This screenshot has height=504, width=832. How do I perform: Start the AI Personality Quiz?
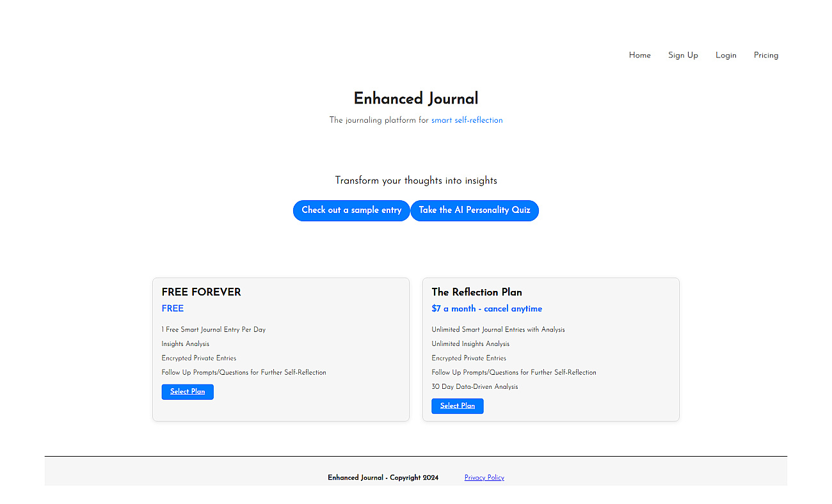click(474, 210)
